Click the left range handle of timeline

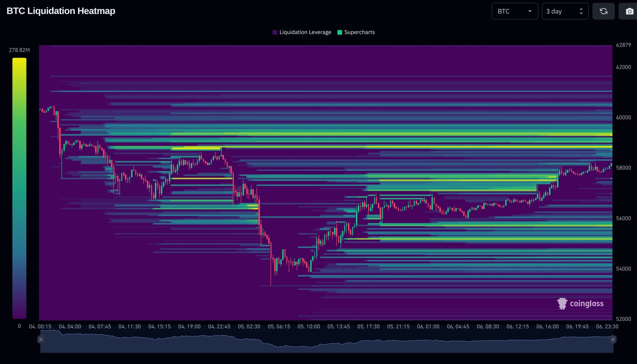click(x=40, y=339)
